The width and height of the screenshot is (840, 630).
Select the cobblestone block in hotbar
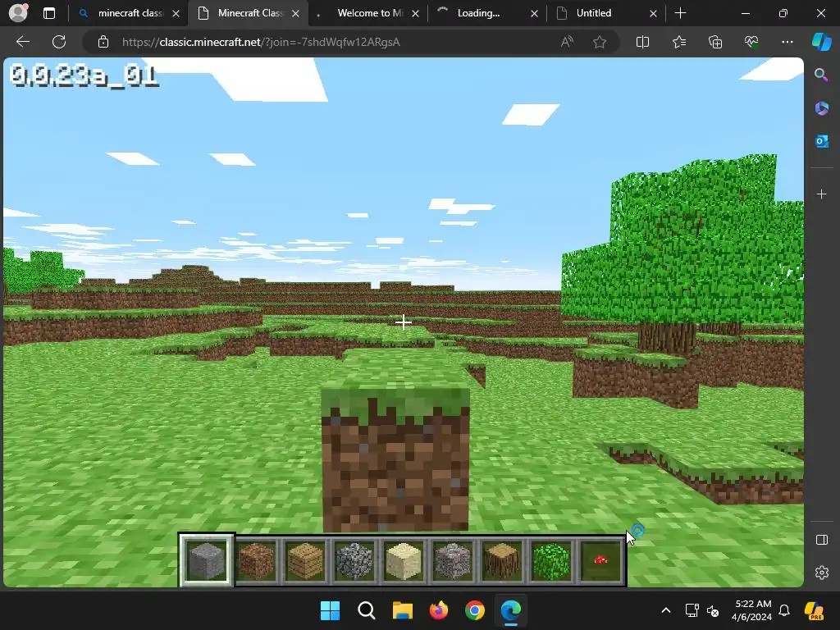(x=354, y=560)
